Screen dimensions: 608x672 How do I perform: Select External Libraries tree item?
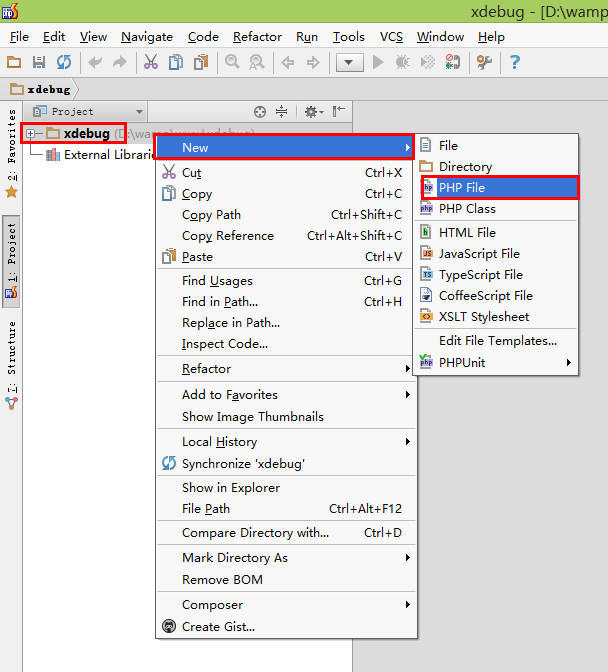101,155
